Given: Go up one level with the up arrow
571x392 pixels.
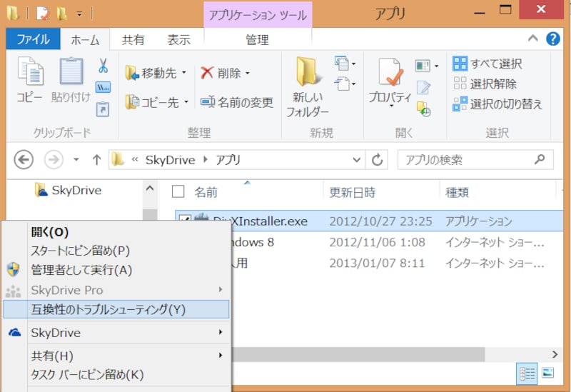Looking at the screenshot, I should click(x=96, y=159).
